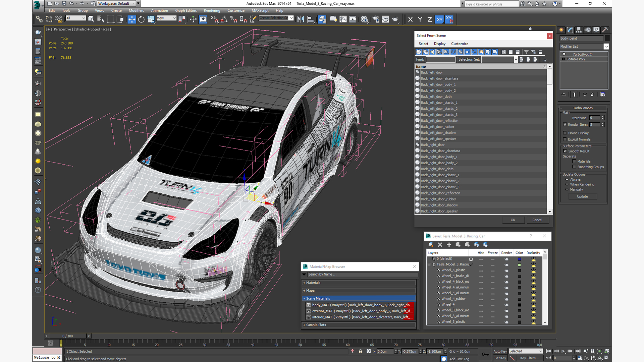
Task: Open the Graph Editors menu
Action: pyautogui.click(x=186, y=11)
